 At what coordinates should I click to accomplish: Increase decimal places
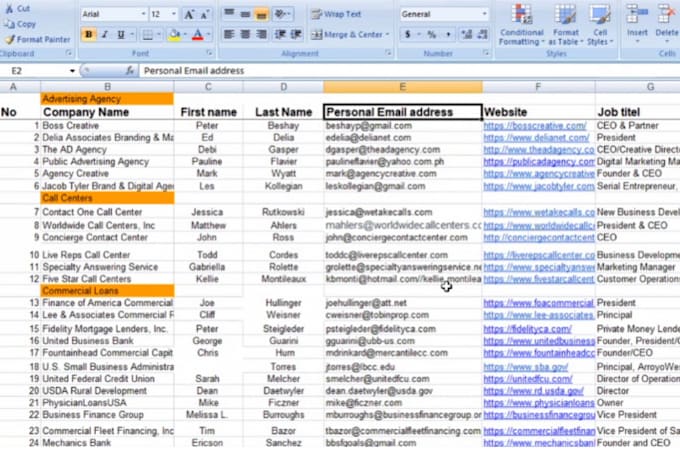[467, 34]
